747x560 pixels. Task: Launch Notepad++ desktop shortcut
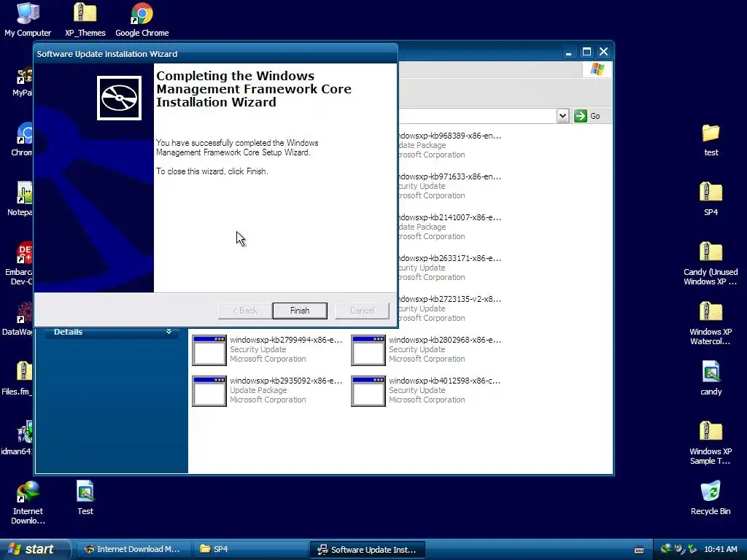click(x=20, y=199)
